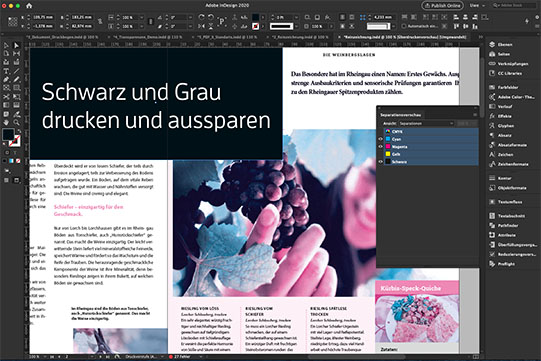Click constrain width and height proportions icon
Screen dimensions: 541x361
coord(100,21)
